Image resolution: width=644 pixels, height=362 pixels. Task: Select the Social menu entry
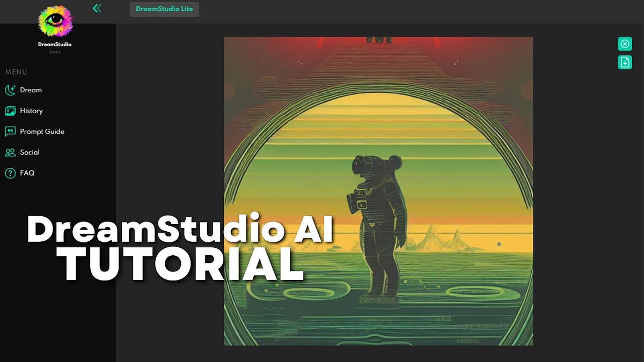click(x=29, y=152)
